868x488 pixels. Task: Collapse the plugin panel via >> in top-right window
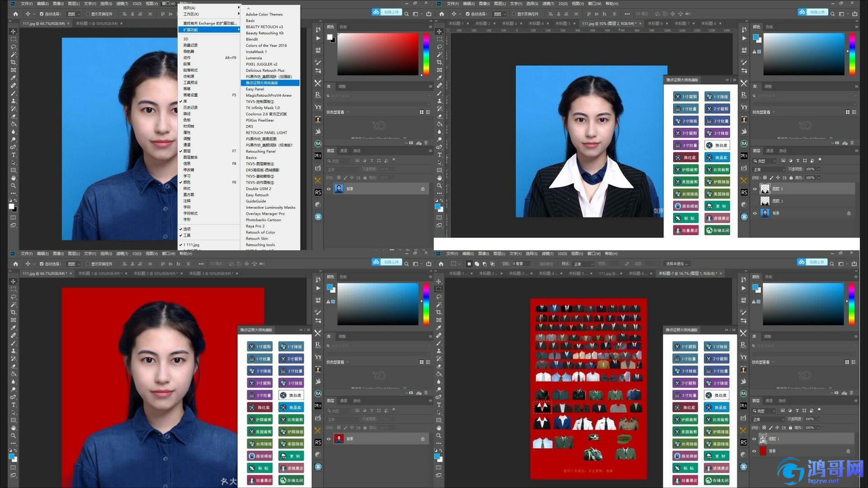click(x=727, y=80)
